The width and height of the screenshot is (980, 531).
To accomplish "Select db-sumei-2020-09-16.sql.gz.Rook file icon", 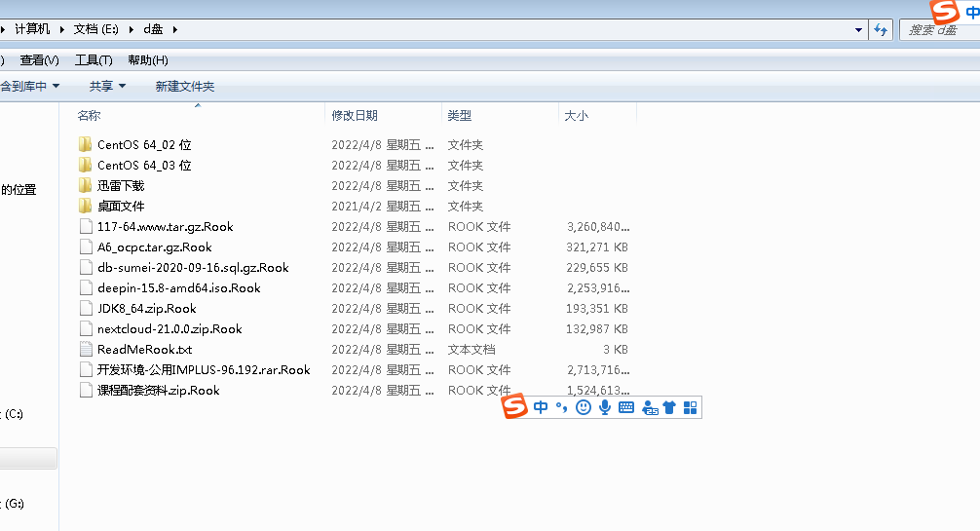I will coord(87,268).
